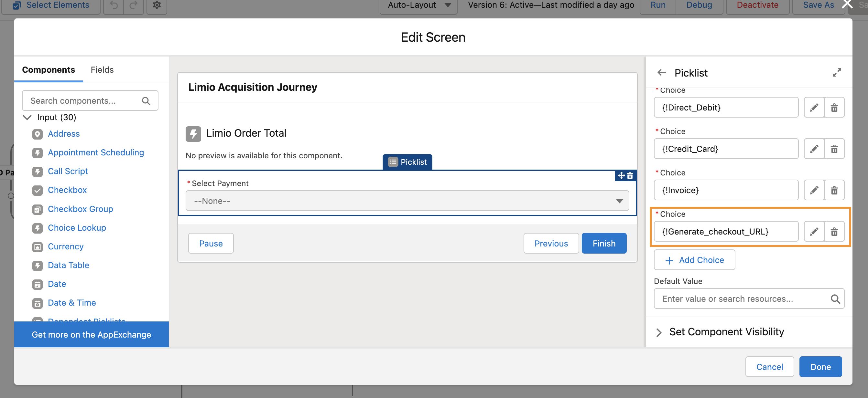Screen dimensions: 868x398
Task: Click the Finish button
Action: click(x=604, y=244)
